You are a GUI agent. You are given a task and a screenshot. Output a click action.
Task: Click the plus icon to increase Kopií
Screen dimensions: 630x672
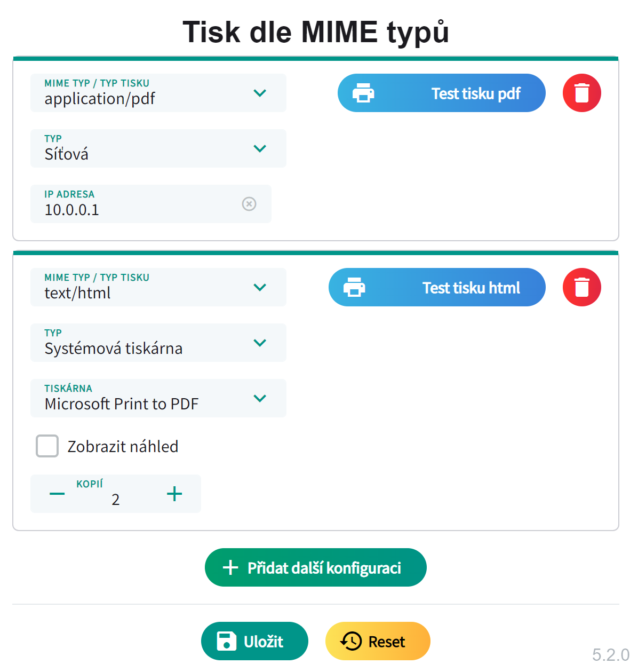(174, 494)
